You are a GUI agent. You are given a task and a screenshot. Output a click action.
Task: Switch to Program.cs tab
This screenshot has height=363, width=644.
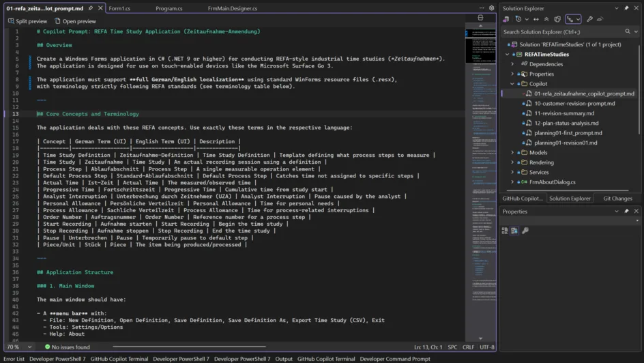tap(169, 8)
